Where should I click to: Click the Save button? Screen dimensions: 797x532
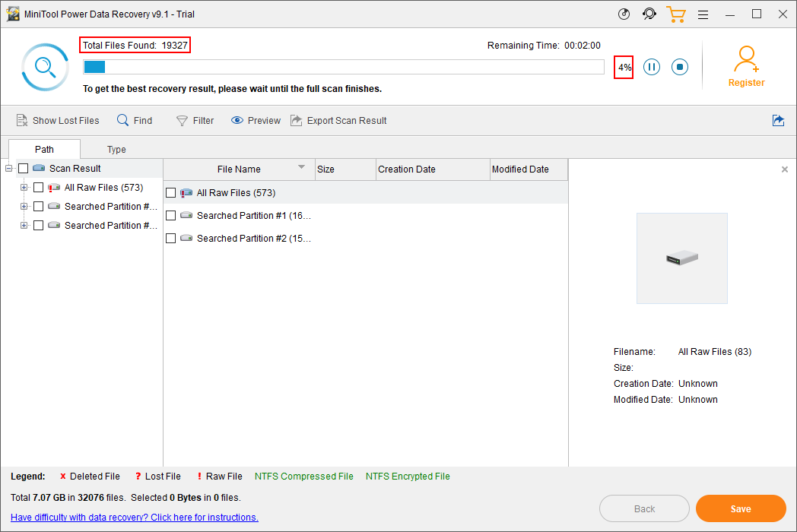(x=741, y=508)
